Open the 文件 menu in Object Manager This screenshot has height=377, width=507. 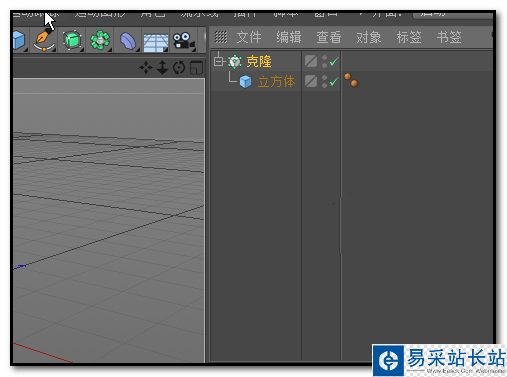249,37
